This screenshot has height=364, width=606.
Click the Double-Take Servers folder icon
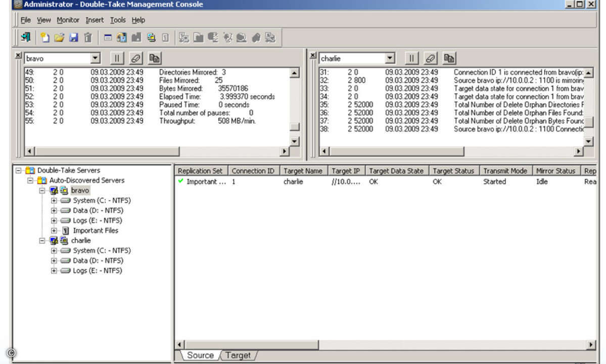click(30, 170)
